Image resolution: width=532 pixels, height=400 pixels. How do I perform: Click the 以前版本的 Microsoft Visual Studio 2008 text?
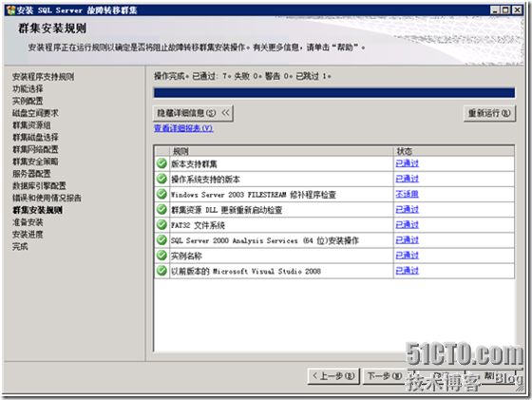point(246,272)
